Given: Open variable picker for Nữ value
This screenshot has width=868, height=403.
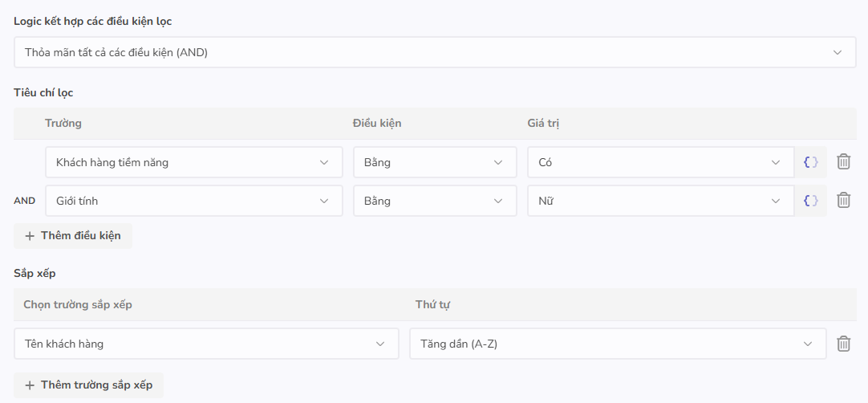Looking at the screenshot, I should click(x=811, y=201).
